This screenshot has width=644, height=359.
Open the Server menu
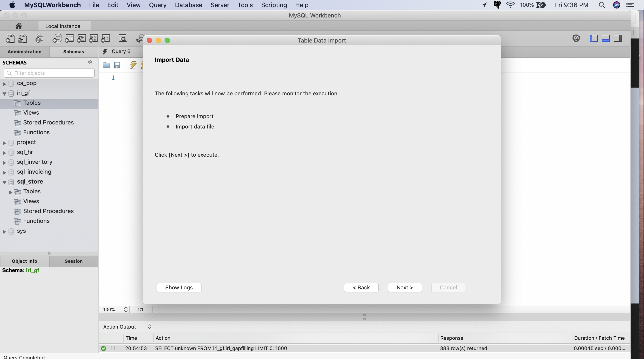click(220, 5)
